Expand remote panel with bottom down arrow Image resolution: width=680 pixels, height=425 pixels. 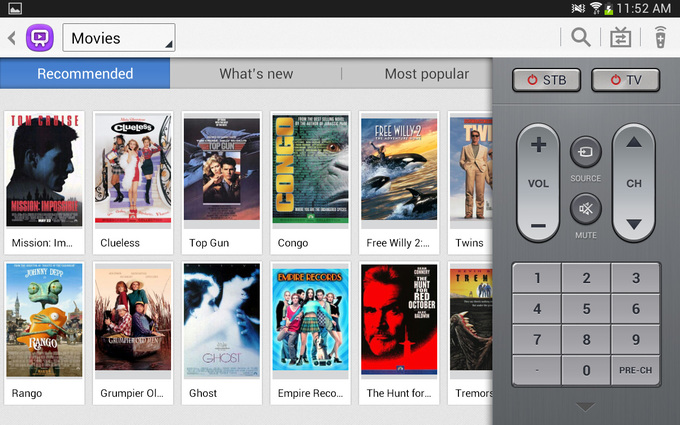(585, 407)
